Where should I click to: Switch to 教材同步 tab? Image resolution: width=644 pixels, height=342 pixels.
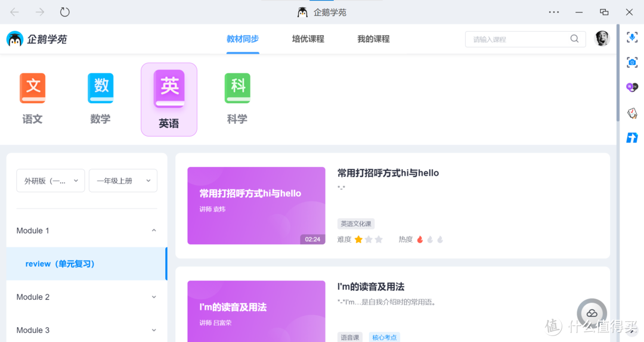[243, 39]
